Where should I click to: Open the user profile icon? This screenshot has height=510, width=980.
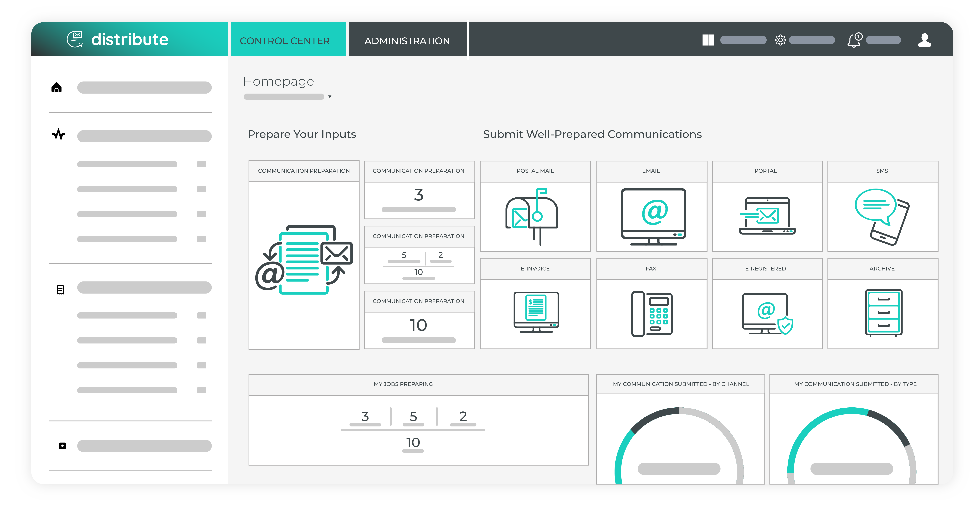pos(924,40)
